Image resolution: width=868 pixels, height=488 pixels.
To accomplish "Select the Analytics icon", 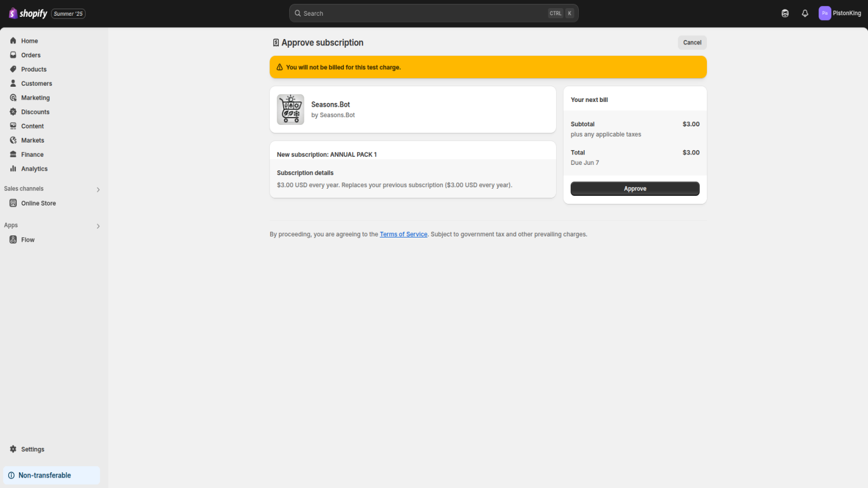I will pyautogui.click(x=13, y=169).
